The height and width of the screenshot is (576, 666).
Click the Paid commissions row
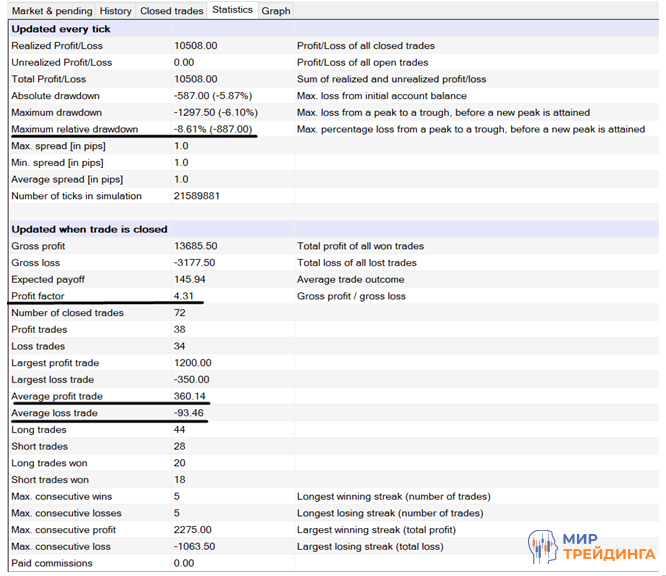[x=52, y=563]
